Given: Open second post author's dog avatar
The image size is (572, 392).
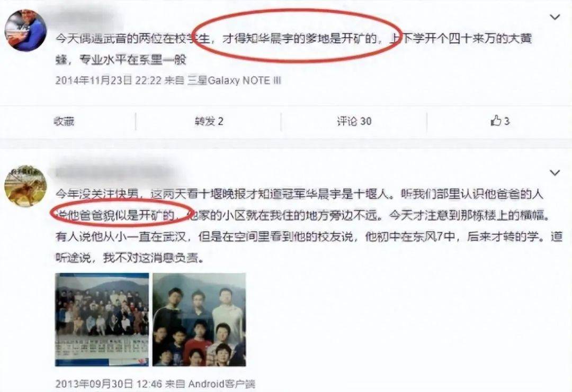Looking at the screenshot, I should click(25, 186).
